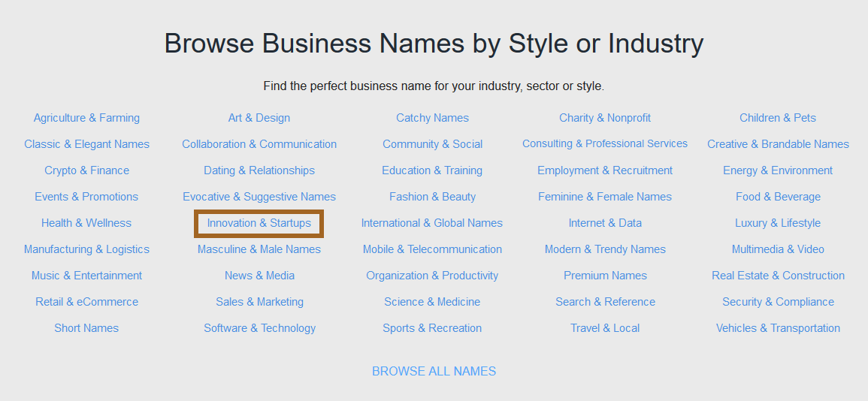The image size is (868, 401).
Task: Click the BROWSE ALL NAMES link
Action: [x=434, y=371]
